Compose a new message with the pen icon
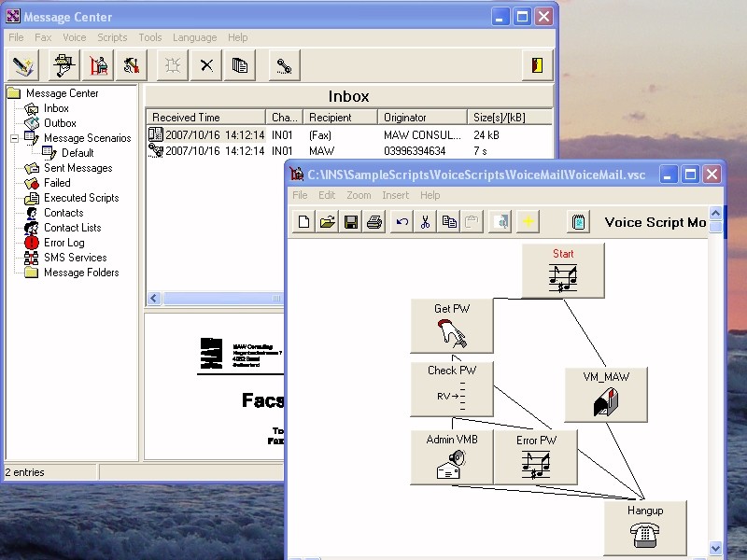 (23, 65)
